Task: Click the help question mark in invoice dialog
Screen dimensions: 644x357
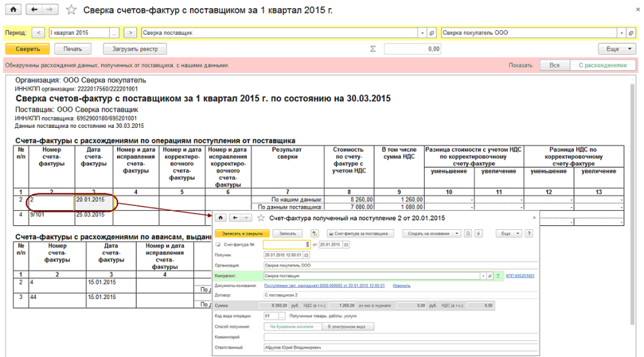Action: coord(529,233)
